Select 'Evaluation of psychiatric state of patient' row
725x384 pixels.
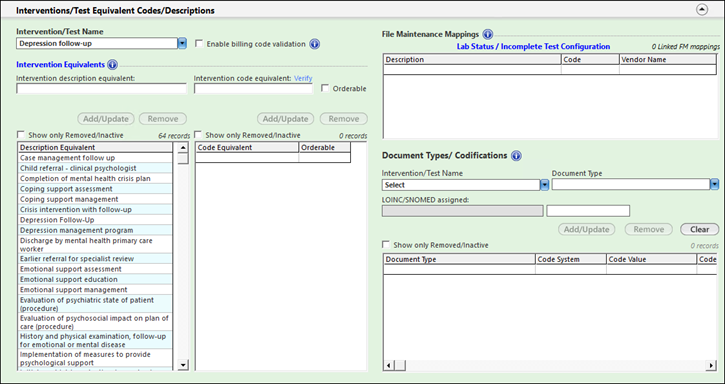click(95, 304)
